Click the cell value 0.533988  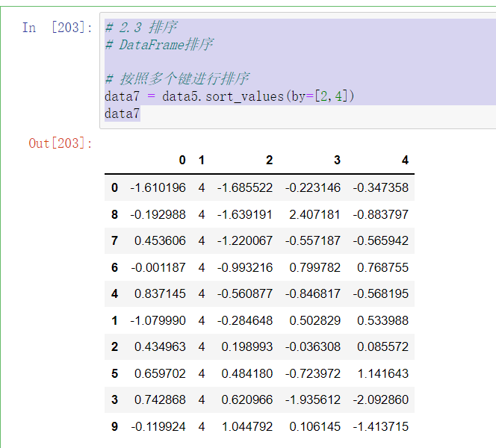(x=382, y=320)
